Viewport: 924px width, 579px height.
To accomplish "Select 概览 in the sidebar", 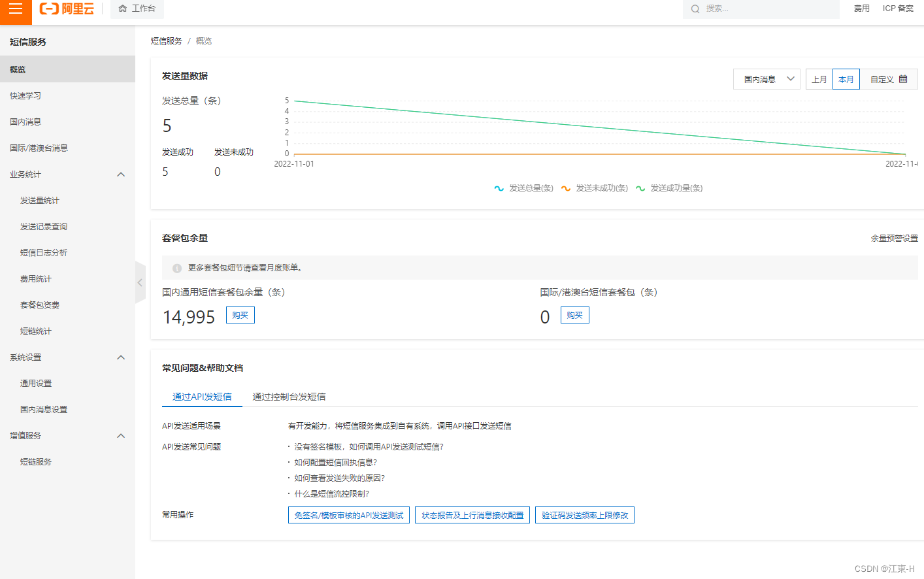I will tap(67, 69).
